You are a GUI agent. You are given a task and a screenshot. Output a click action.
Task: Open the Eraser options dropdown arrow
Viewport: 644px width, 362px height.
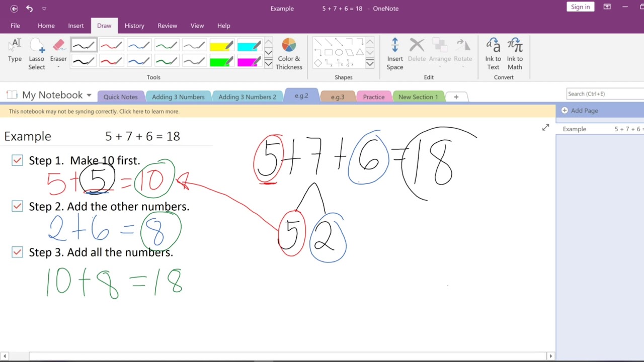pos(58,67)
